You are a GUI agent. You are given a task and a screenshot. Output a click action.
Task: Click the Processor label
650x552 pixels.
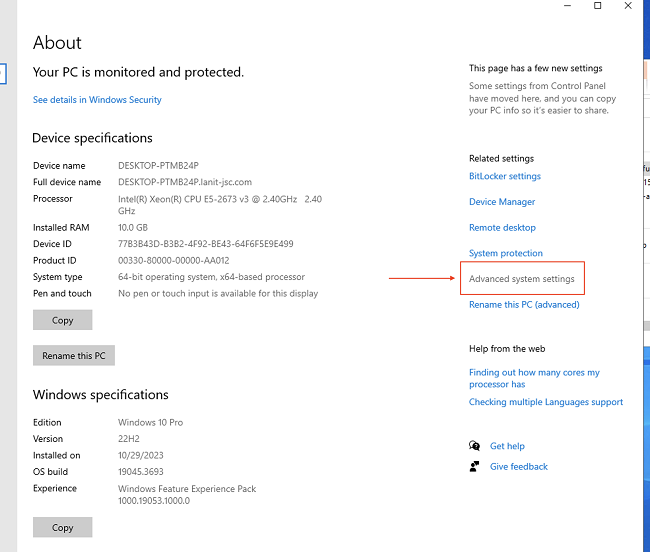tap(53, 199)
